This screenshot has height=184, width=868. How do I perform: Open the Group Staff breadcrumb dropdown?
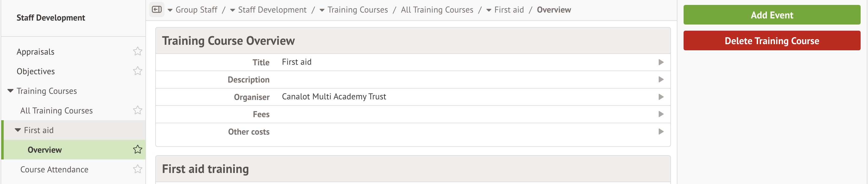pyautogui.click(x=170, y=10)
